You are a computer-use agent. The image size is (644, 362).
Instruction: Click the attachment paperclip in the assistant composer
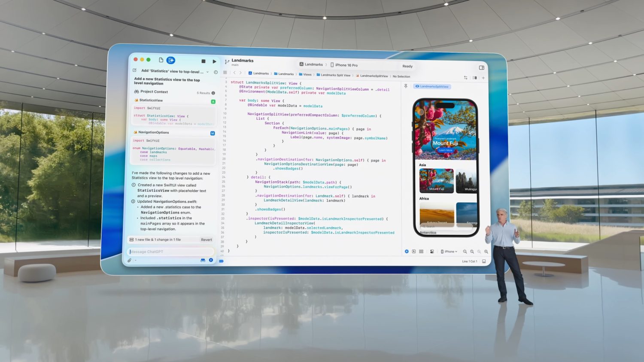[x=128, y=260]
